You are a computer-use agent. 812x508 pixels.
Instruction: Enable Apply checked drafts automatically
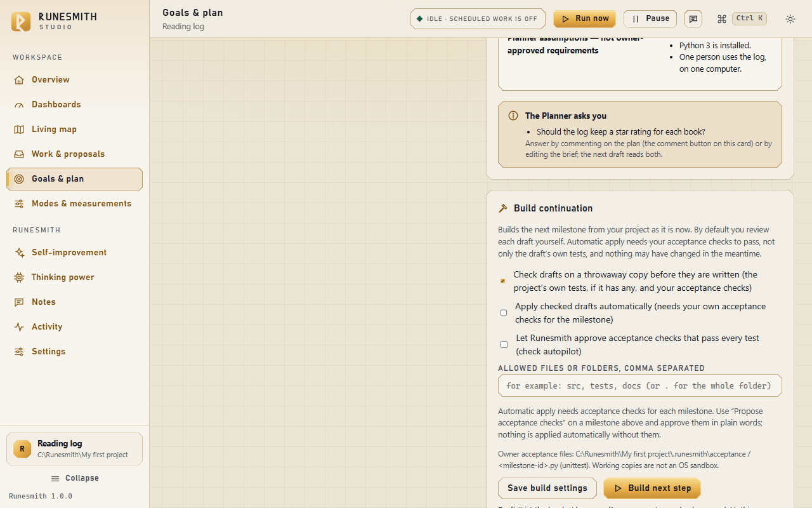(x=504, y=312)
